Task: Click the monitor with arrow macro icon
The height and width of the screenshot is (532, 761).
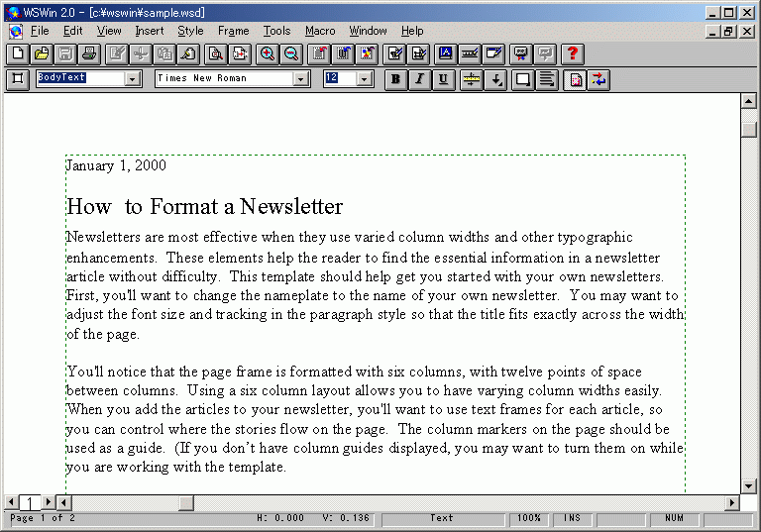Action: click(521, 53)
